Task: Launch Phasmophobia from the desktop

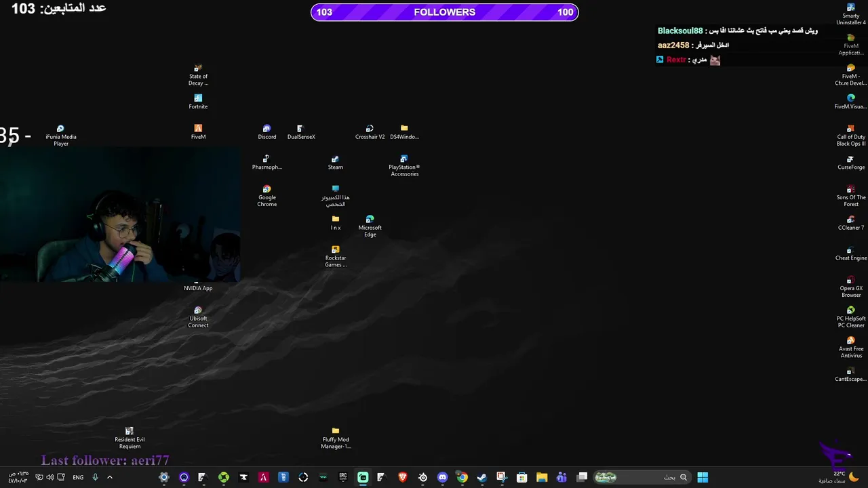Action: 267,162
